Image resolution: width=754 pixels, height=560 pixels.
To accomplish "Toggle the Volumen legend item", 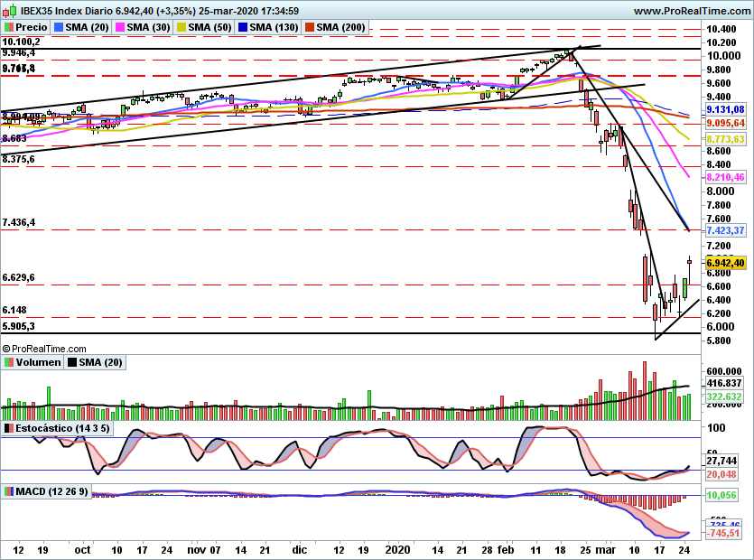I will click(40, 362).
